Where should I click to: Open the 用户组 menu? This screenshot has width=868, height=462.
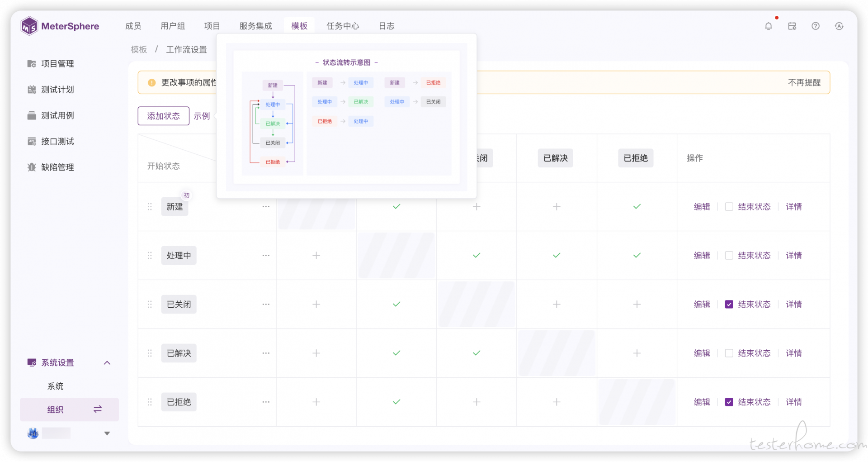pos(173,26)
